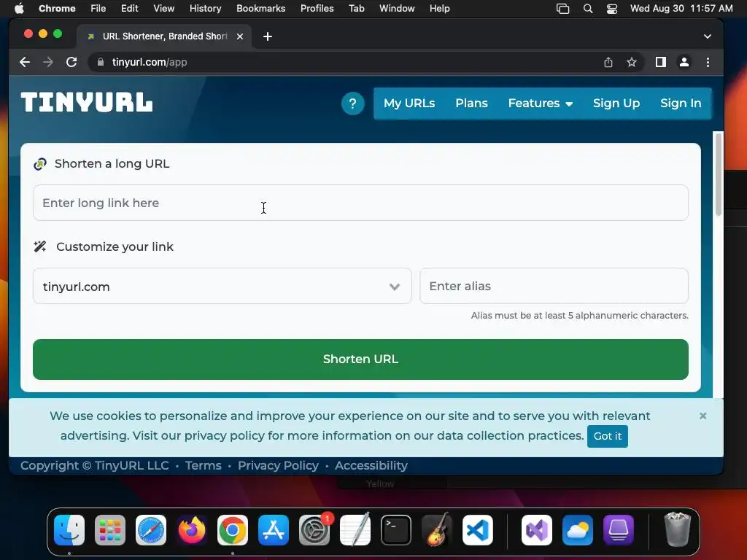The width and height of the screenshot is (747, 560).
Task: Launch Safari from the dock
Action: coord(151,530)
